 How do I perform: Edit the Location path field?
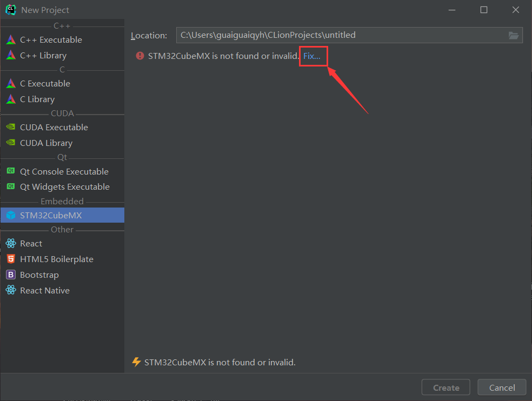(x=349, y=35)
